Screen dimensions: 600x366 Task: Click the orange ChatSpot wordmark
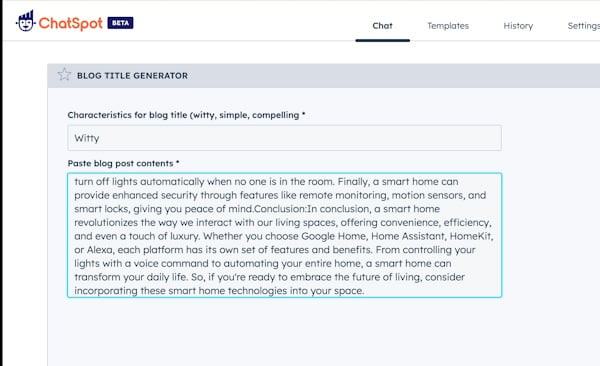[70, 23]
